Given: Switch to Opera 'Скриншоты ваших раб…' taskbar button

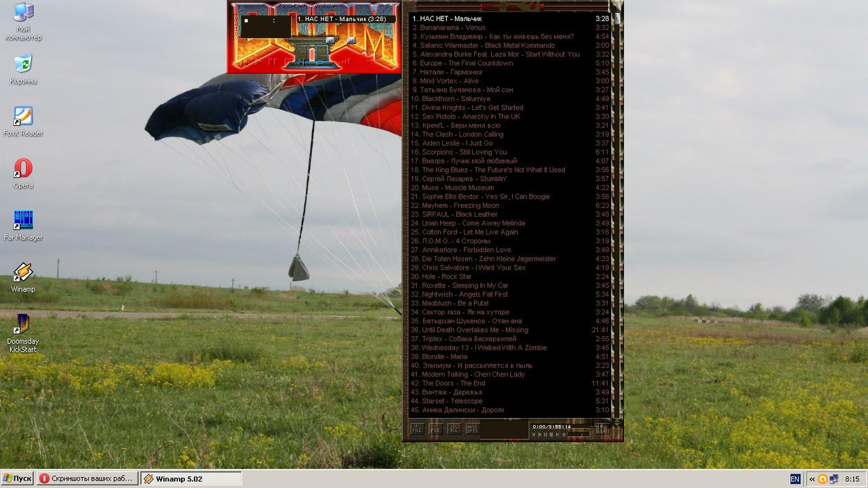Looking at the screenshot, I should tap(87, 479).
